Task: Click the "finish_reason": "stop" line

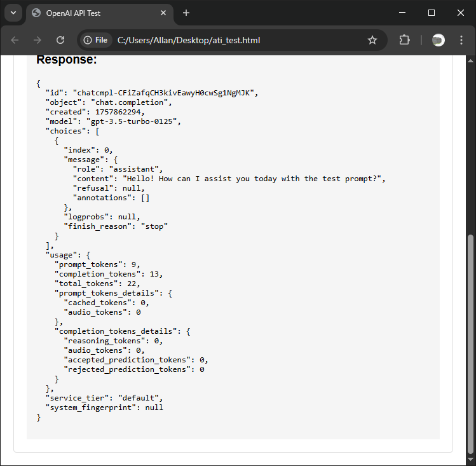Action: point(116,226)
